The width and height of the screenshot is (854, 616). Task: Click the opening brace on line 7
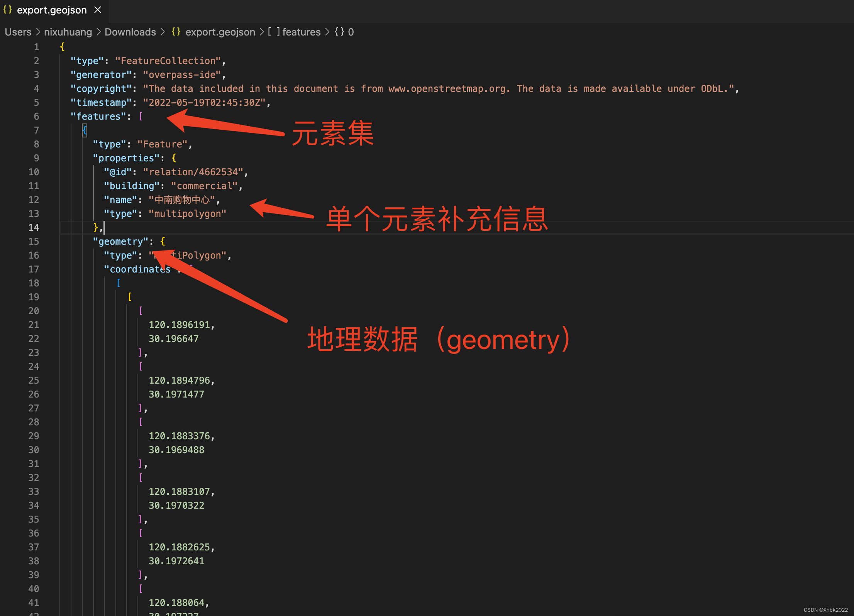click(85, 130)
